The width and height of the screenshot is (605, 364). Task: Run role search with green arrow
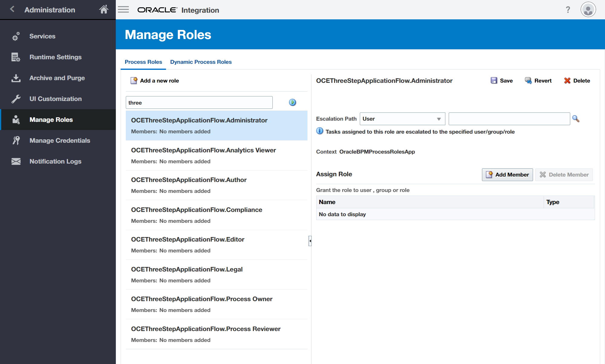(292, 102)
